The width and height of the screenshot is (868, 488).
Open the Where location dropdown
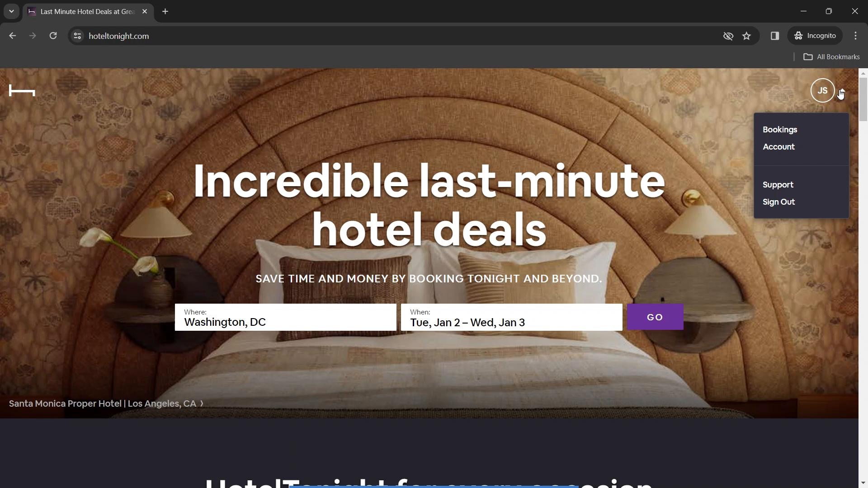(286, 317)
